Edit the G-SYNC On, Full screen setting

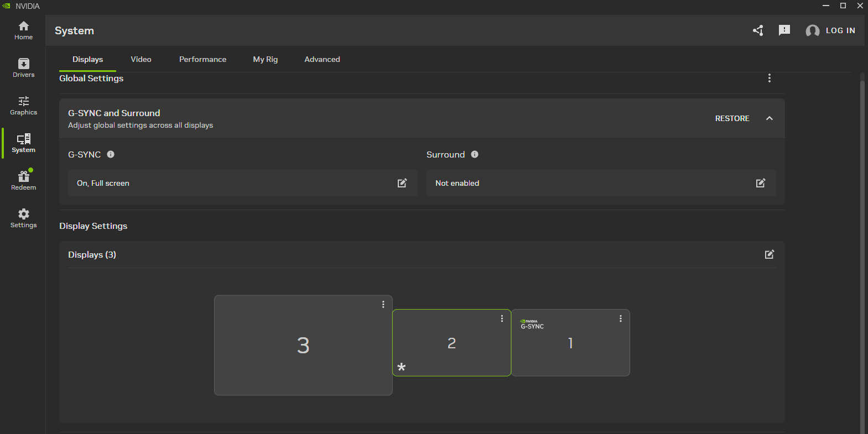(x=402, y=183)
